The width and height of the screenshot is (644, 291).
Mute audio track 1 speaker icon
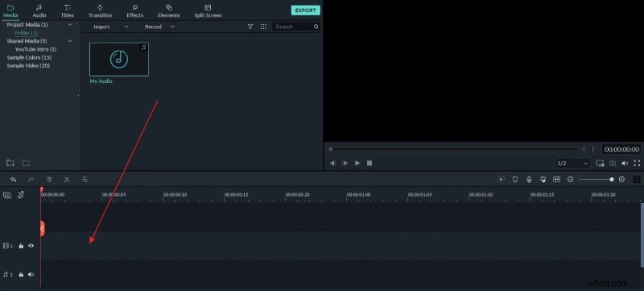pos(31,274)
